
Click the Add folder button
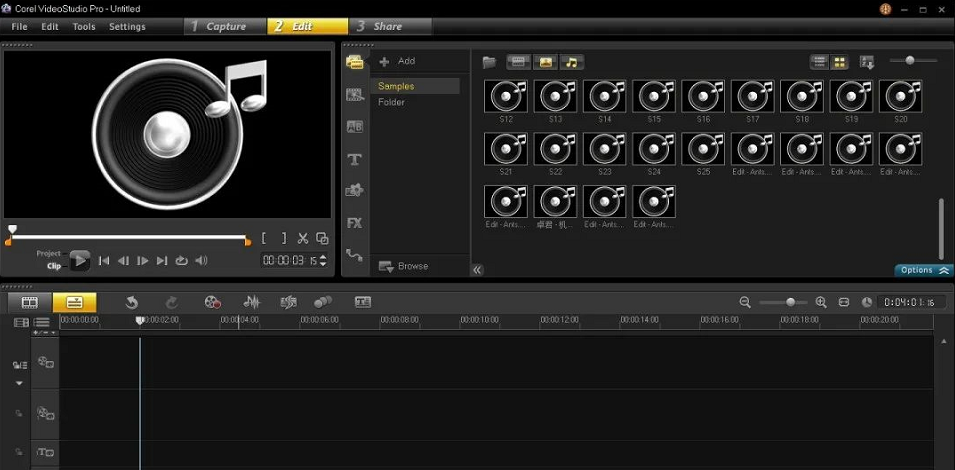(397, 61)
